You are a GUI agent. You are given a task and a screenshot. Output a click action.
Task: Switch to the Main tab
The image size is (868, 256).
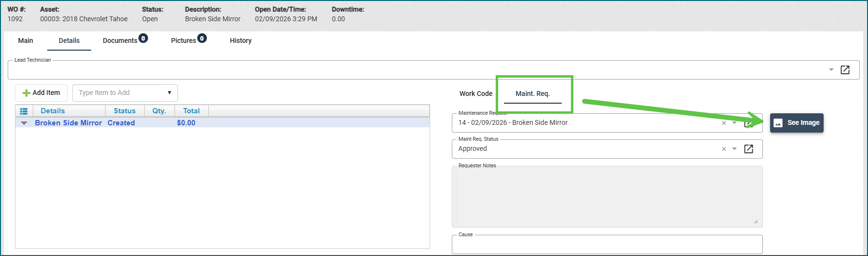pyautogui.click(x=26, y=40)
